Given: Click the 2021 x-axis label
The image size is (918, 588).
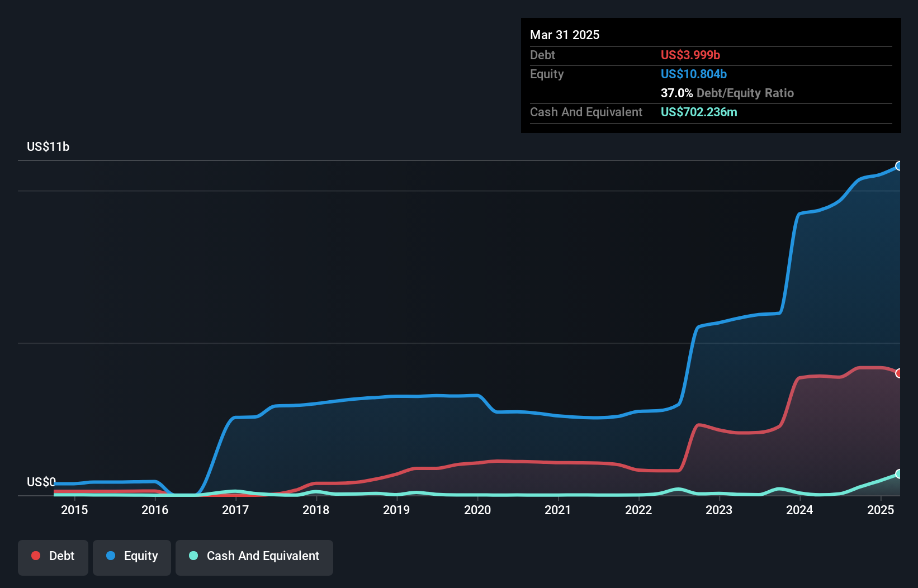Looking at the screenshot, I should pyautogui.click(x=558, y=510).
